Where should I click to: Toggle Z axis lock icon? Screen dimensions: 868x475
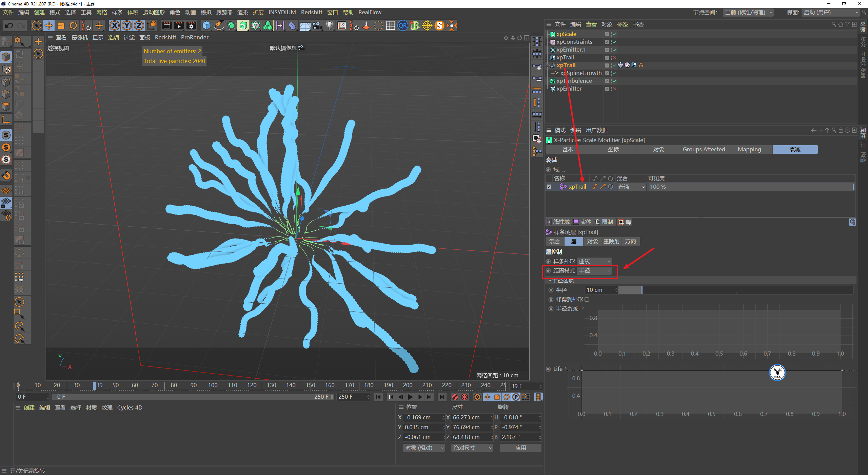[139, 25]
